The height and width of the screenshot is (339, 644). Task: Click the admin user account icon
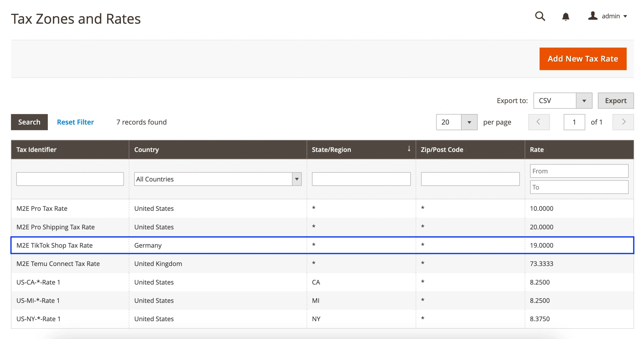(x=592, y=16)
